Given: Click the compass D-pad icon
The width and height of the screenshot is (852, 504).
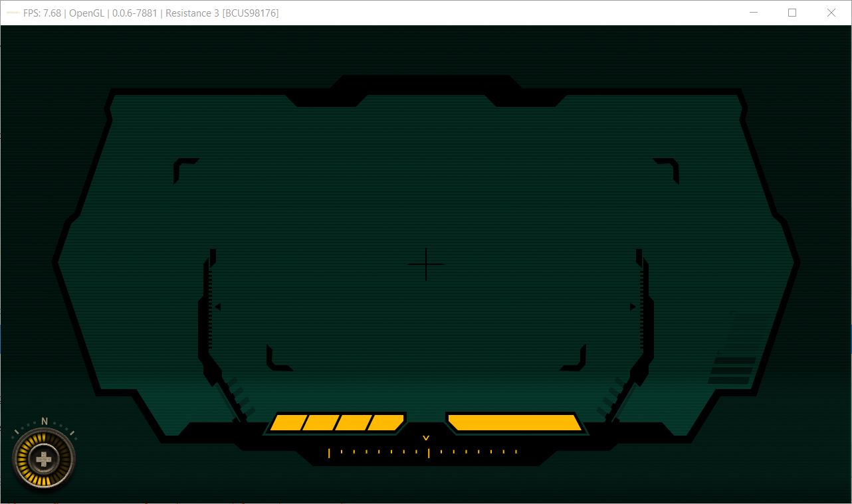Looking at the screenshot, I should pyautogui.click(x=44, y=459).
